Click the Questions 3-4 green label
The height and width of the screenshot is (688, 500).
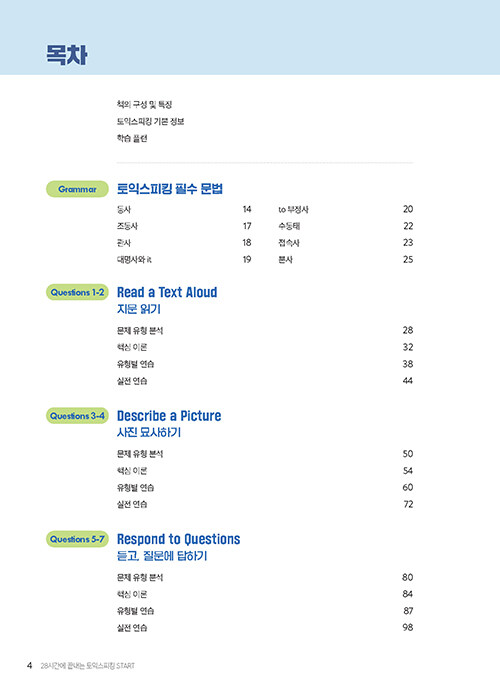(x=77, y=416)
